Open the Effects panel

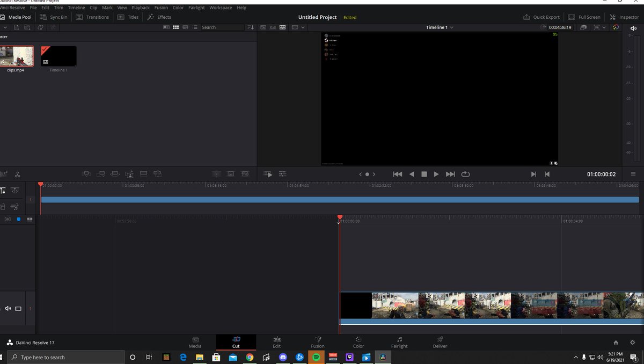tap(159, 17)
